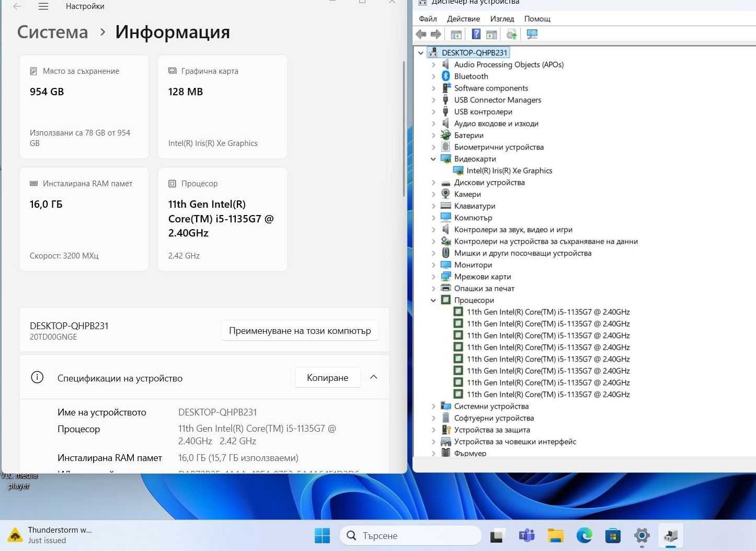The height and width of the screenshot is (551, 756).
Task: Open Settings hamburger navigation menu
Action: click(43, 6)
